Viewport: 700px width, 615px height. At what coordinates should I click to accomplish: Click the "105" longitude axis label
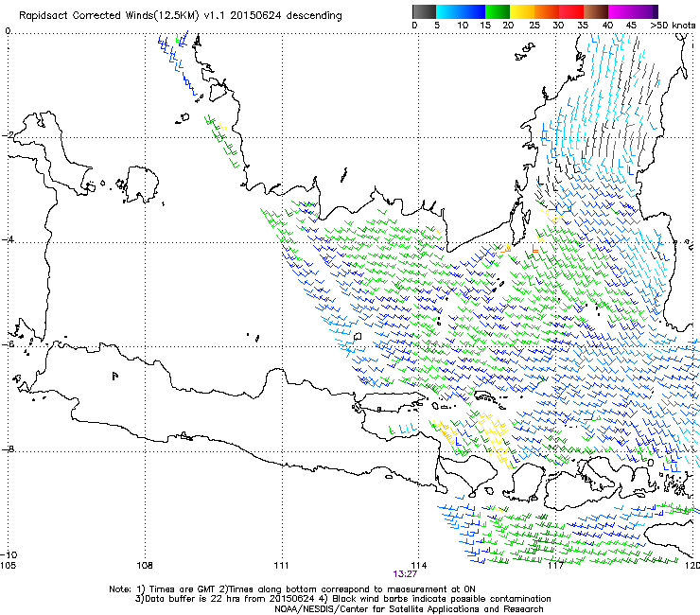tap(8, 566)
